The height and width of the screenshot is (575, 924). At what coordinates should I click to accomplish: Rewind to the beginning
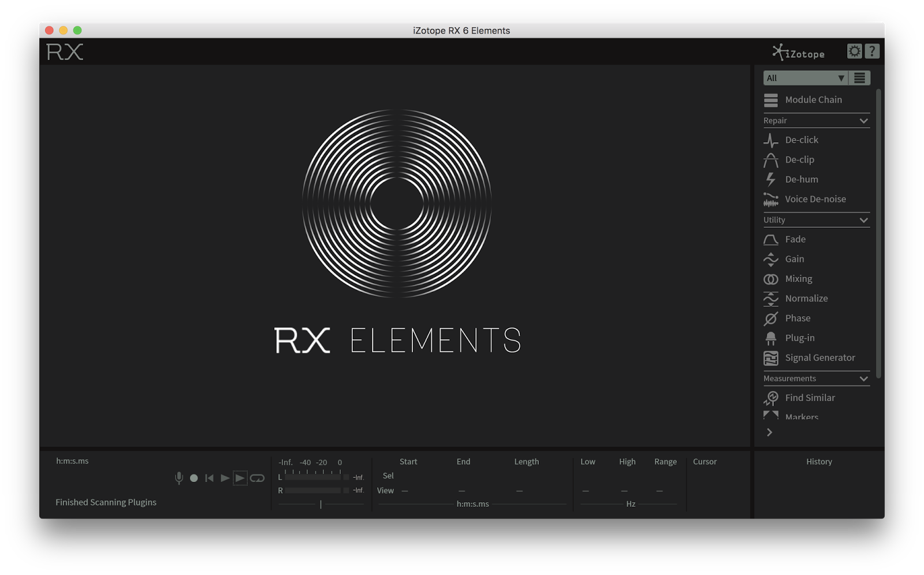click(209, 478)
